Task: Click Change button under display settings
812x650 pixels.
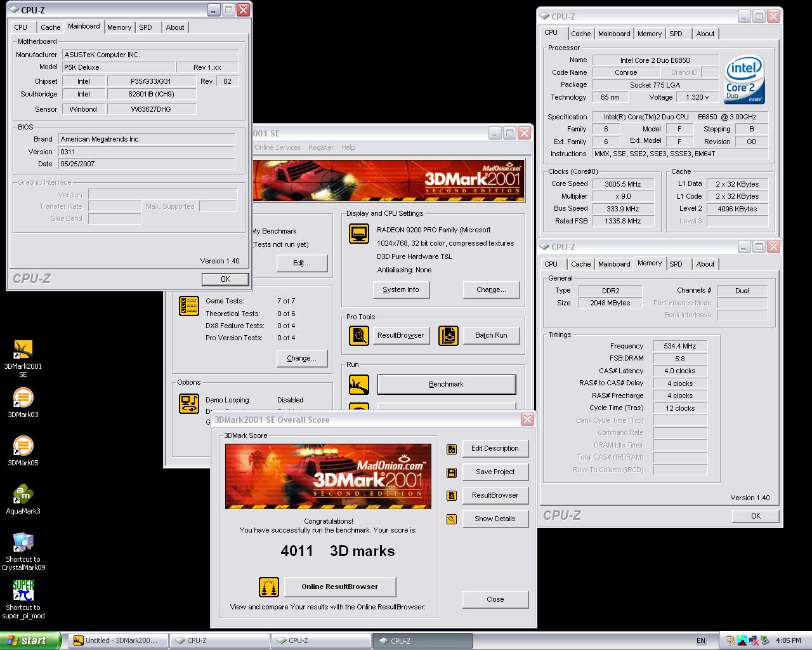Action: point(491,289)
